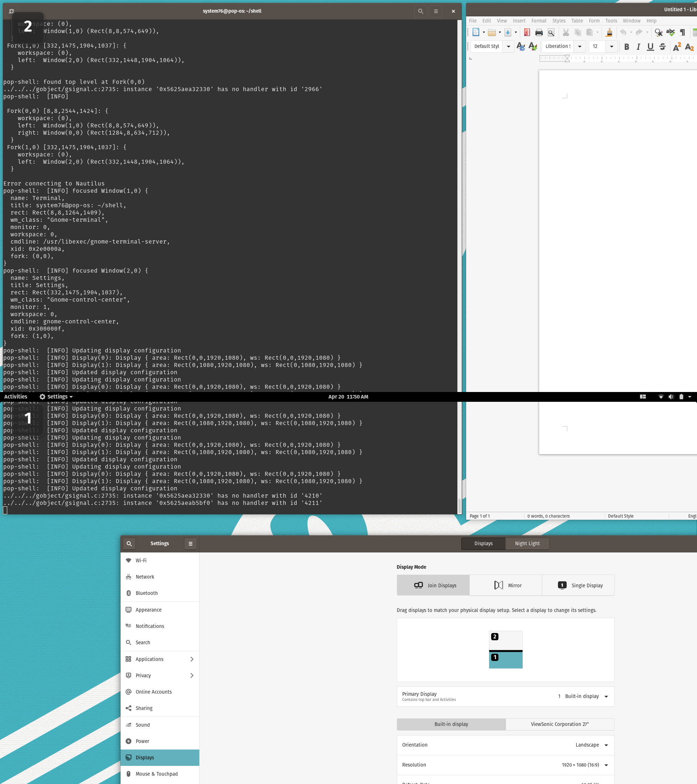The height and width of the screenshot is (784, 697).
Task: Select Mirror display mode
Action: pos(506,585)
